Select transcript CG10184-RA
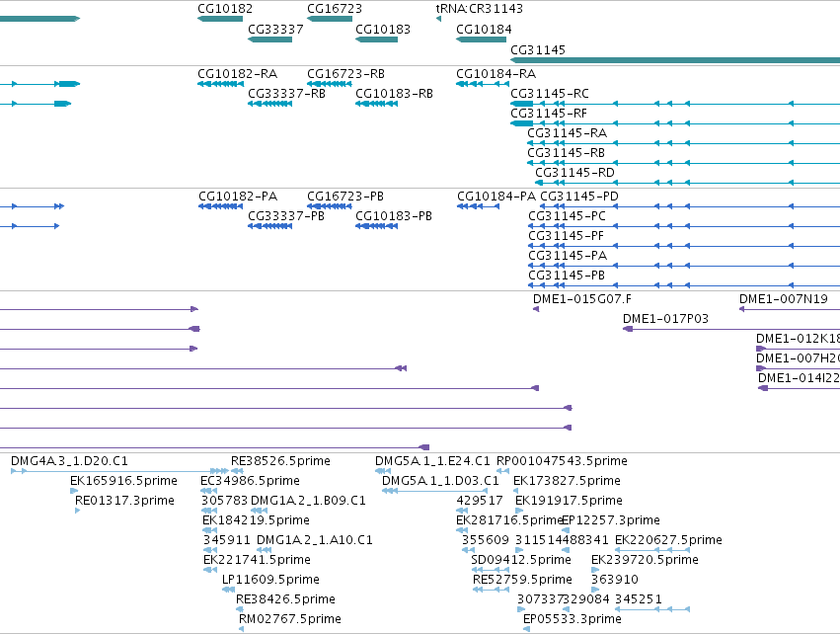 (x=483, y=84)
